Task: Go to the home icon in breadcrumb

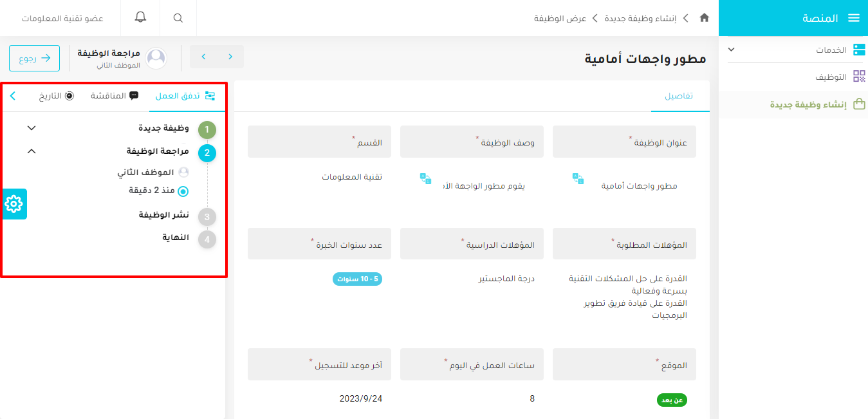Action: pos(704,18)
